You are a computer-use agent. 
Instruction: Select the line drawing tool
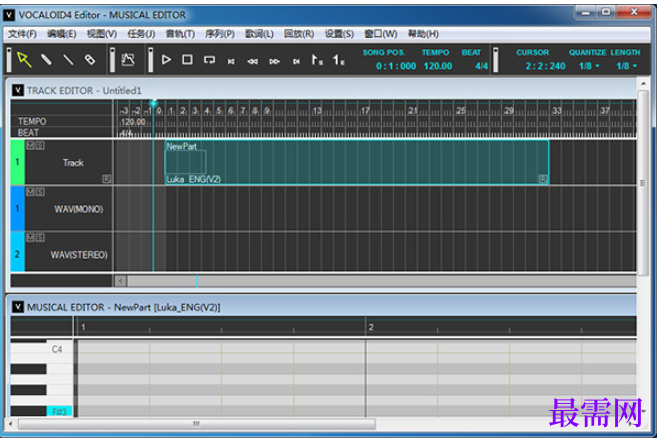pos(68,60)
